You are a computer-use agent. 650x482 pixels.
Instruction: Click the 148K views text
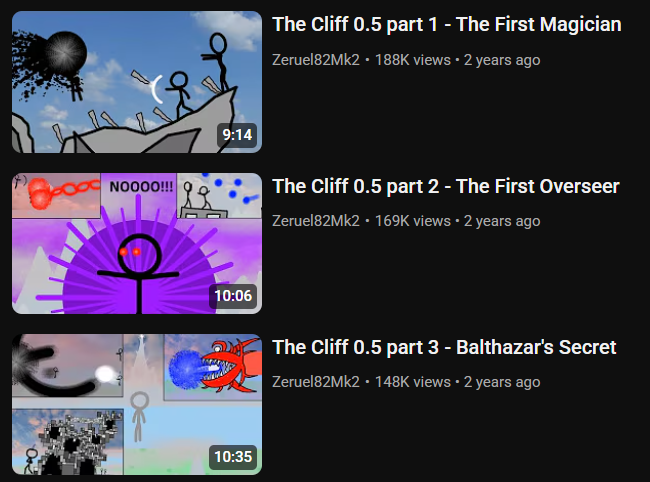pyautogui.click(x=412, y=382)
